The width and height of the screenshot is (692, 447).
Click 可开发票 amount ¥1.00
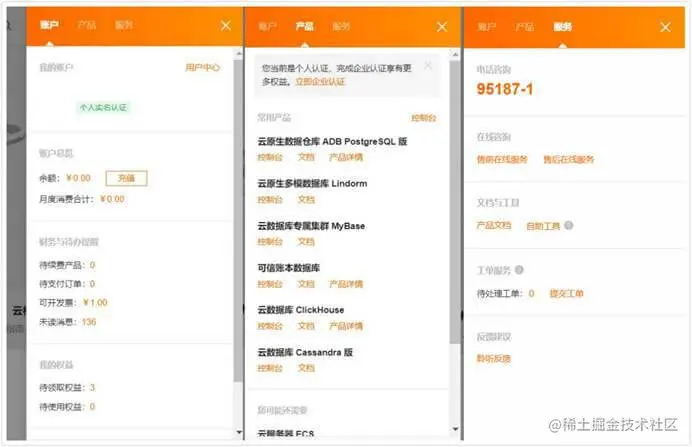click(95, 303)
